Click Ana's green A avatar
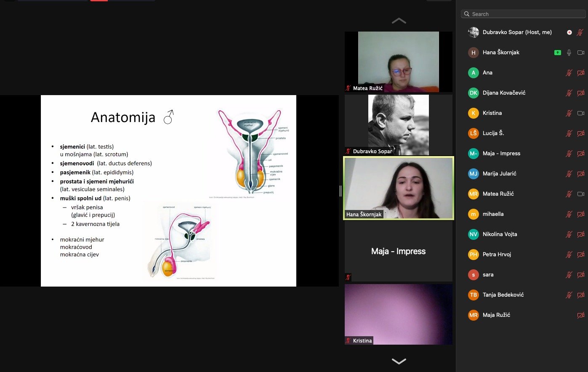588x372 pixels. tap(474, 73)
